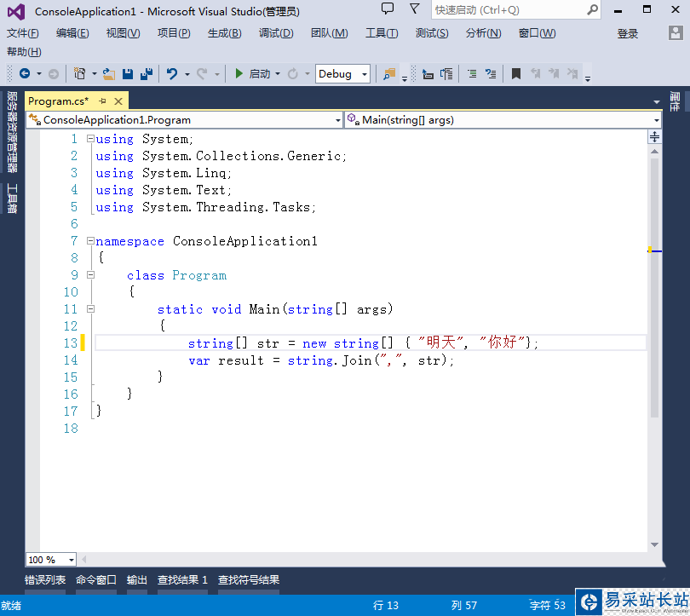The width and height of the screenshot is (690, 616).
Task: Open the 视图(V) menu
Action: coord(124,33)
